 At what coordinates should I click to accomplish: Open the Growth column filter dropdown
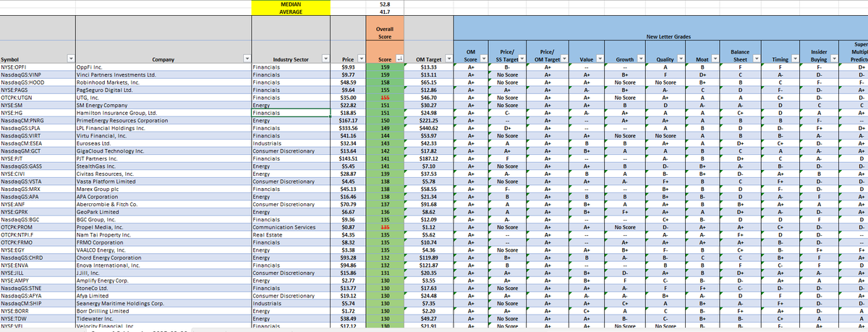pyautogui.click(x=639, y=59)
